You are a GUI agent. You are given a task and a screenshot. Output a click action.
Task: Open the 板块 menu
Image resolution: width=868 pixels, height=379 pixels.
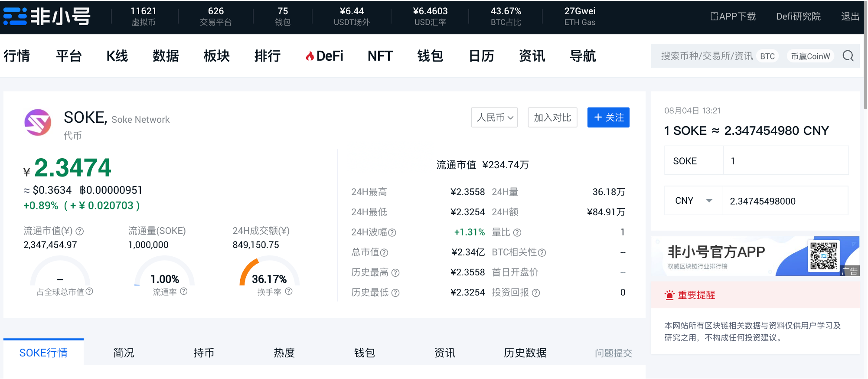pos(216,56)
